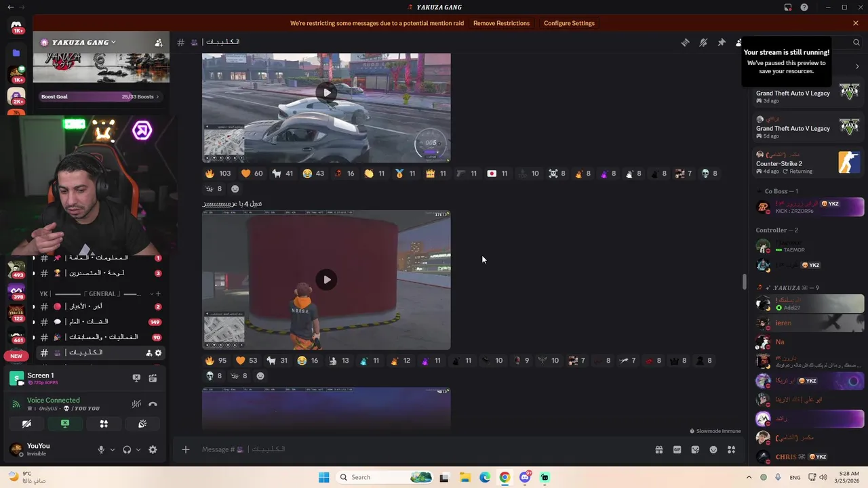The image size is (868, 488).
Task: Toggle laughing emoji reaction with count 43
Action: [313, 174]
